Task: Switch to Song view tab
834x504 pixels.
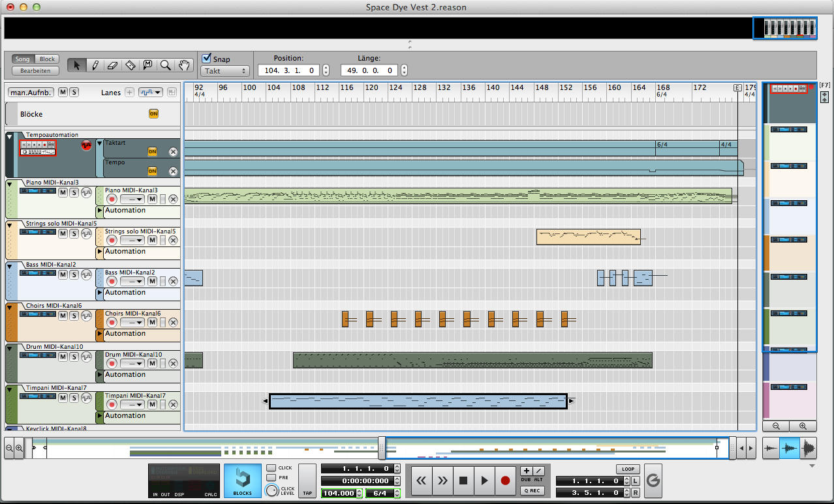Action: coord(23,59)
